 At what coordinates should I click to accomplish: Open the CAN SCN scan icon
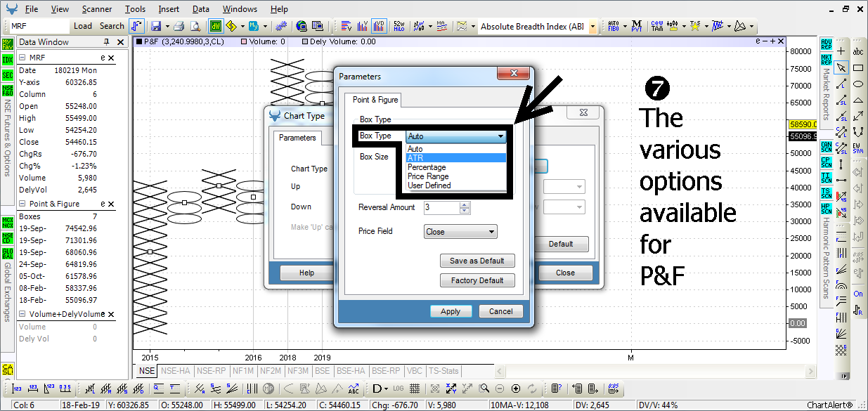tap(827, 147)
